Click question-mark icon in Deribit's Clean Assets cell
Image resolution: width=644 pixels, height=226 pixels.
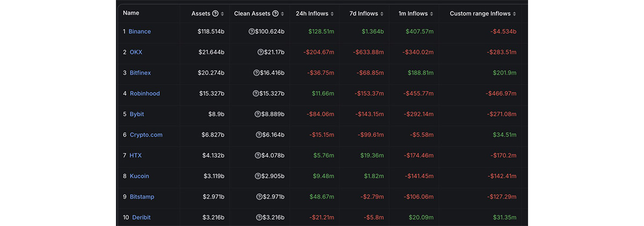tap(259, 217)
